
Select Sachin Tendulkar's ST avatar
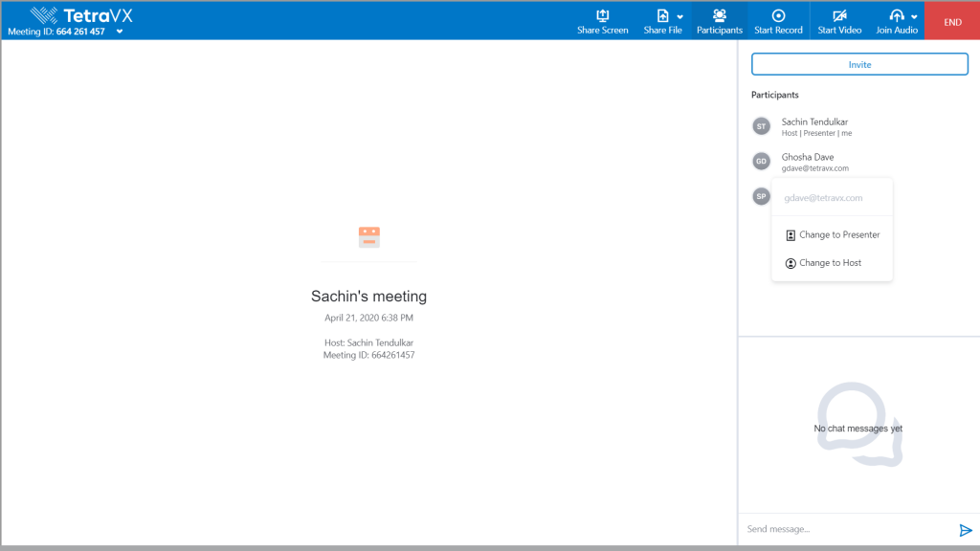coord(761,126)
